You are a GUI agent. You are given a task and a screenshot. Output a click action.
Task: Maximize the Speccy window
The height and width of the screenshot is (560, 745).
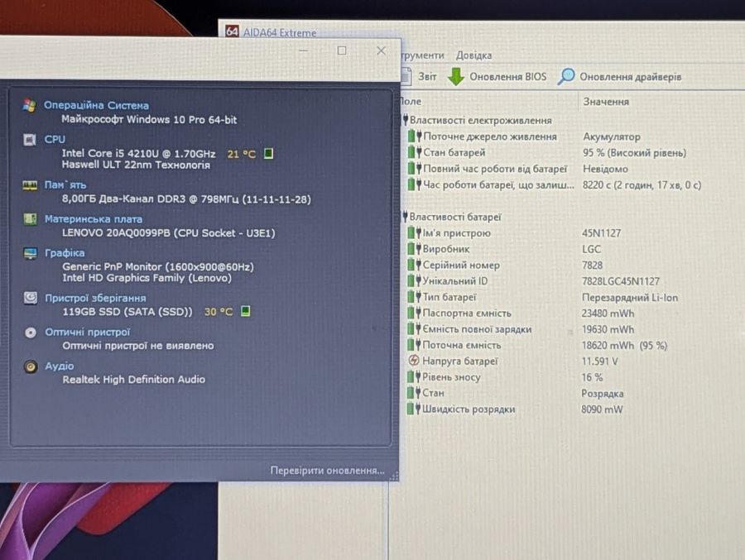tap(342, 50)
